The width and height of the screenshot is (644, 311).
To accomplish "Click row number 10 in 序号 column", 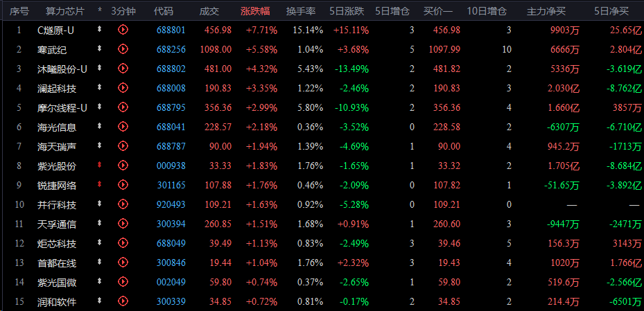I will (x=19, y=205).
